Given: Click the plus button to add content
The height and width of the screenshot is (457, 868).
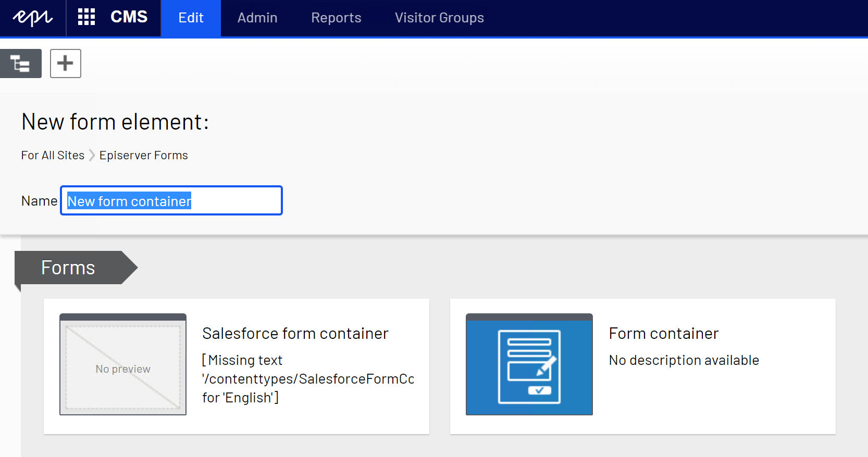Looking at the screenshot, I should [65, 64].
